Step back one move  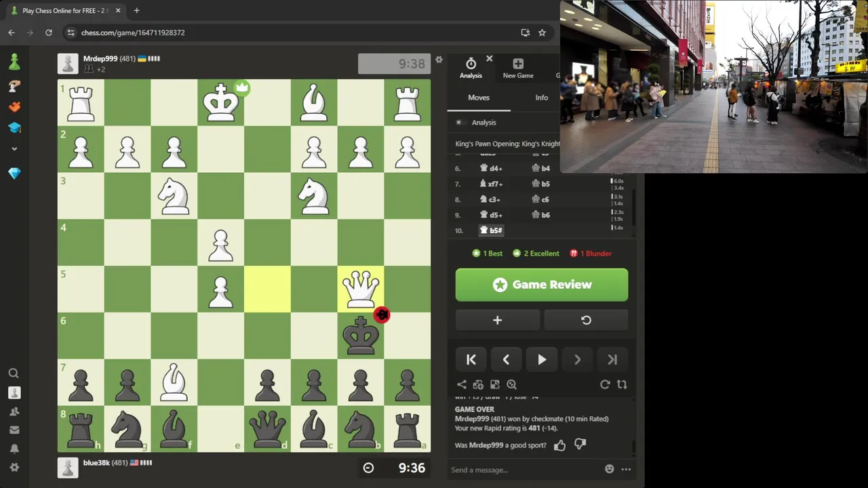506,360
